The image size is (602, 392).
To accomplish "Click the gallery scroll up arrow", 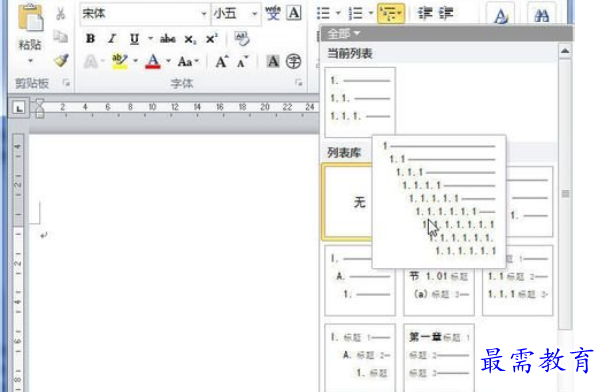I will (x=565, y=51).
